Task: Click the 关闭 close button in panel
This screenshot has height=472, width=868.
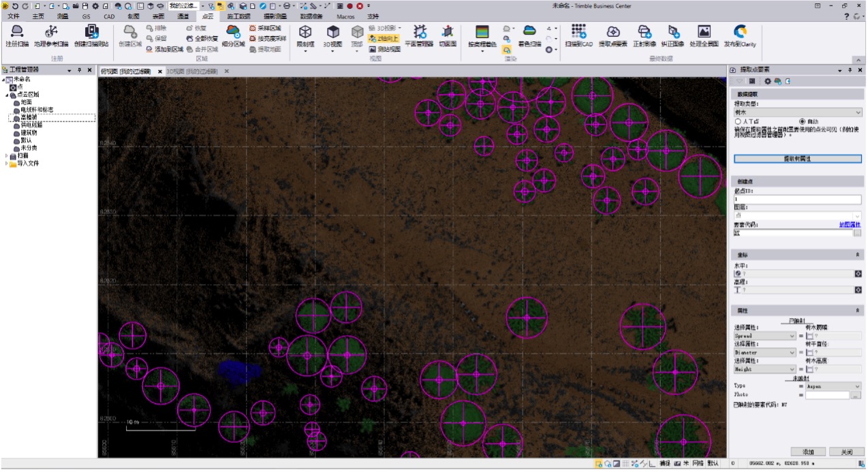Action: 846,452
